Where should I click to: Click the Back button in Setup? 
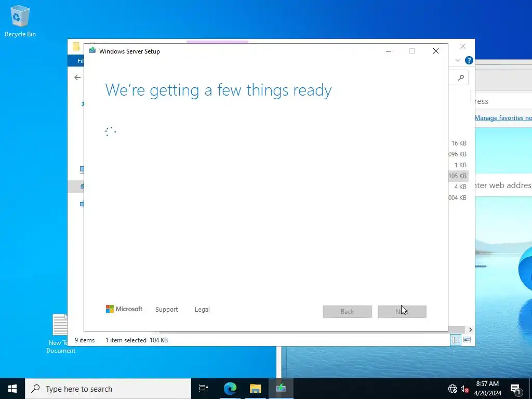[x=348, y=312]
